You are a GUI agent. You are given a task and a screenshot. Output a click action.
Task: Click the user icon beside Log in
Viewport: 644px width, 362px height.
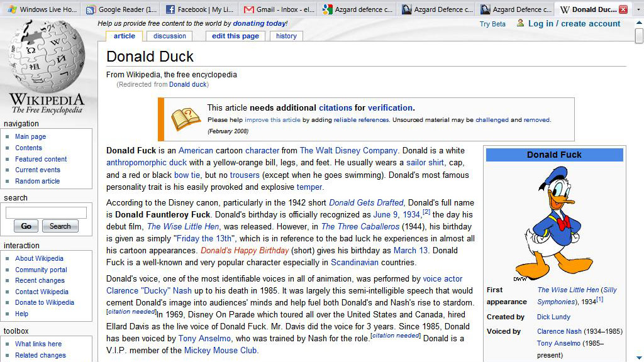tap(520, 23)
